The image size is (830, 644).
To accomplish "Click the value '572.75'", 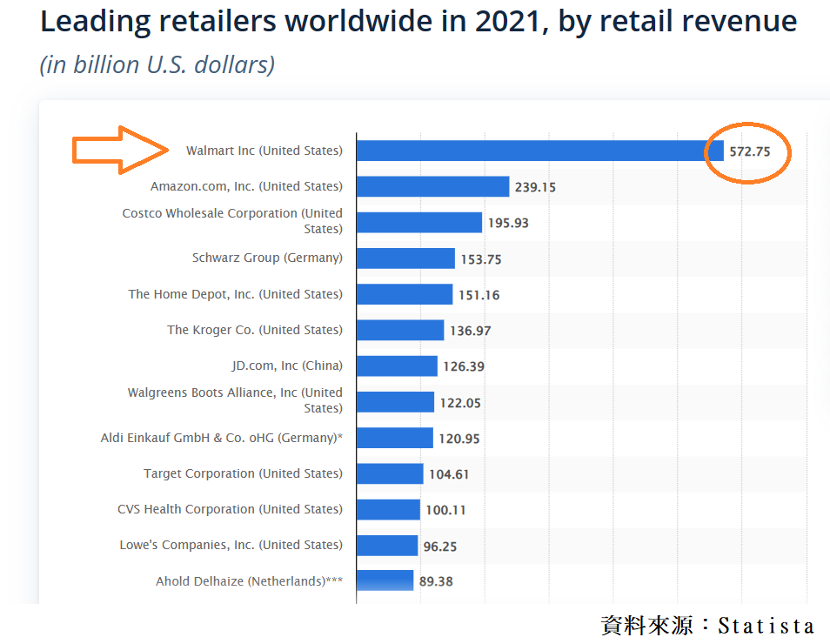I will tap(750, 151).
